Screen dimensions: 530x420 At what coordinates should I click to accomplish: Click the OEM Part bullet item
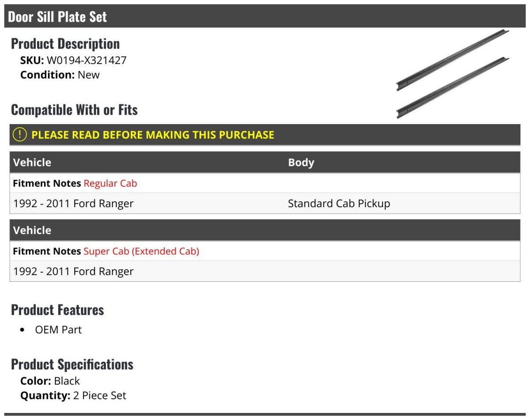click(58, 330)
